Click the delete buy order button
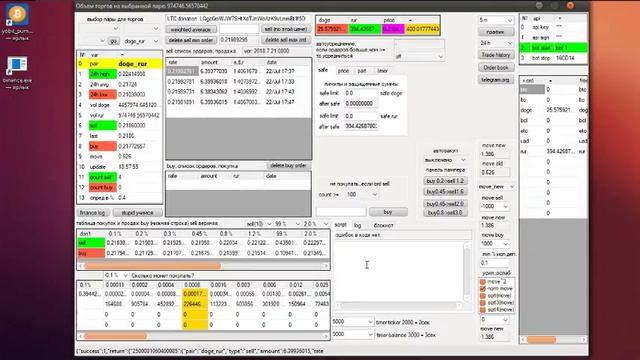 288,165
